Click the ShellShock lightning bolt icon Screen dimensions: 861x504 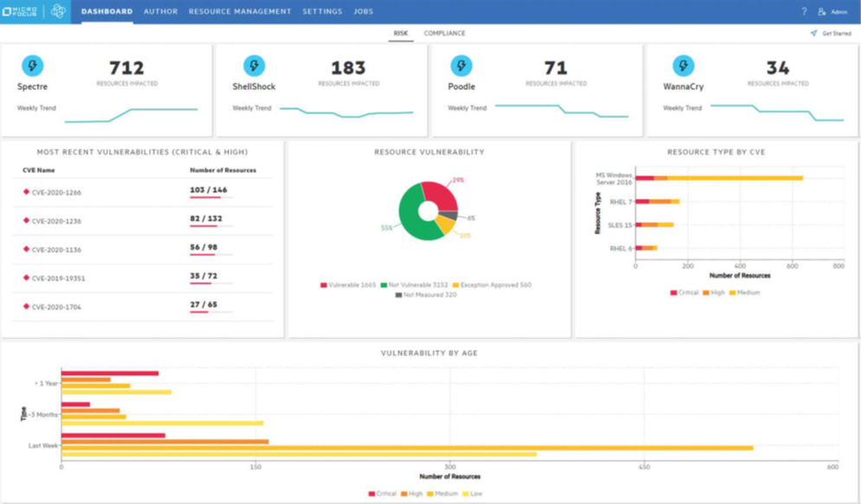pos(254,66)
